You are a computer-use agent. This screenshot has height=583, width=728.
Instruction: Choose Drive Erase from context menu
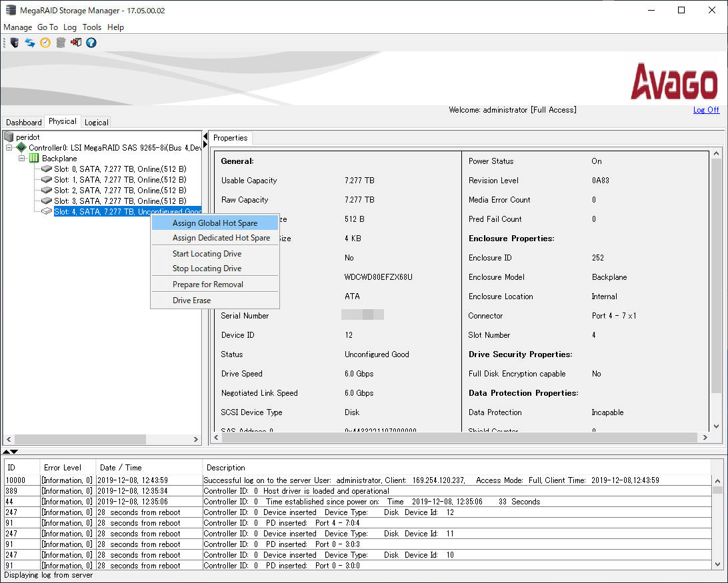coord(215,300)
